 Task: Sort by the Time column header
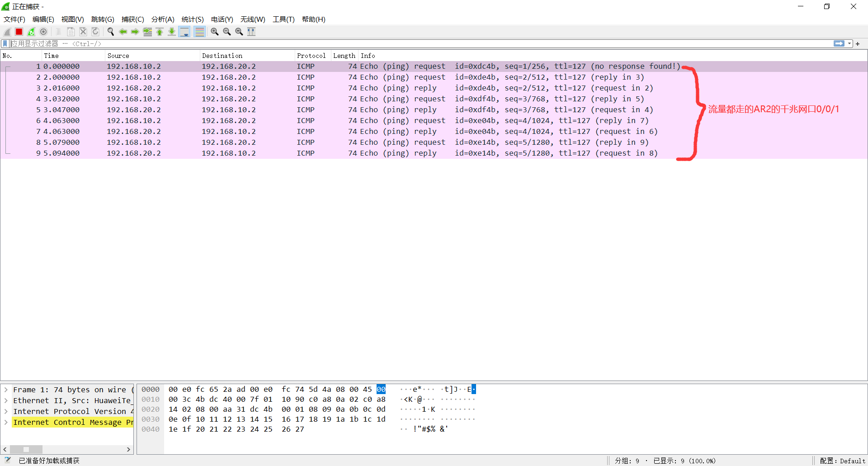coord(73,56)
